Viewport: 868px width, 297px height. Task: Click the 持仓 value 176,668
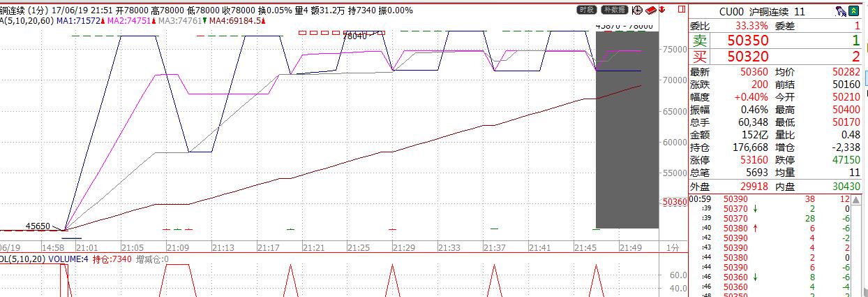pyautogui.click(x=749, y=147)
